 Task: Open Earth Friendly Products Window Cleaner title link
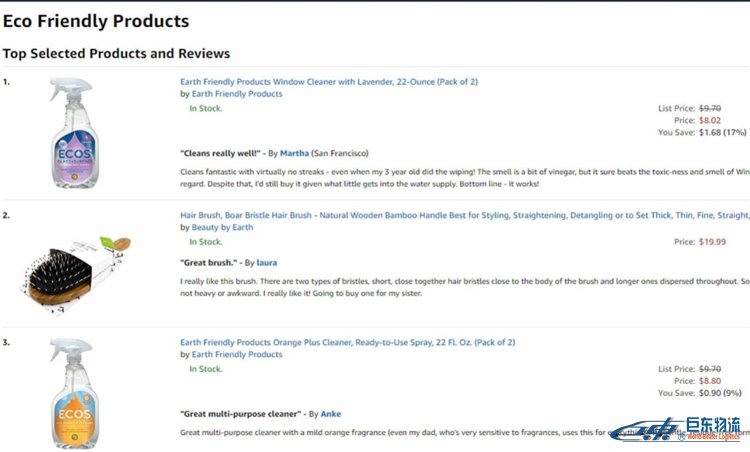coord(329,82)
